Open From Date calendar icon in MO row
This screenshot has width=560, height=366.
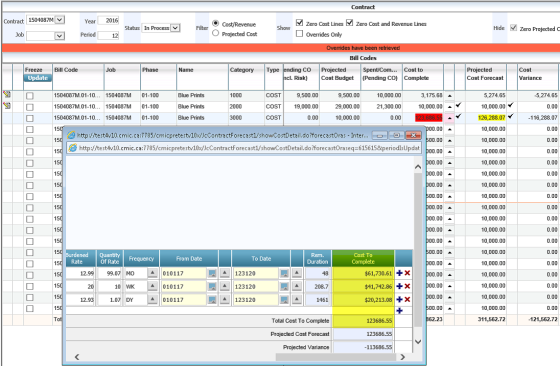[x=212, y=274]
